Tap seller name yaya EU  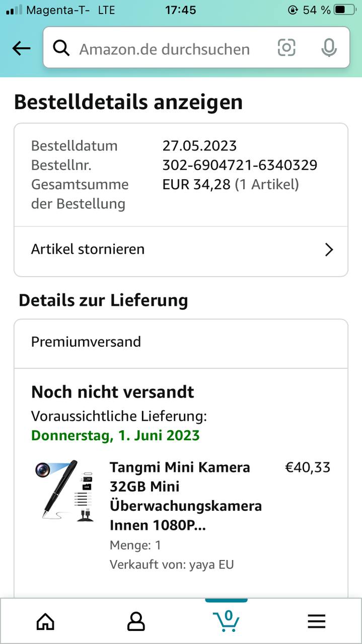pos(211,565)
